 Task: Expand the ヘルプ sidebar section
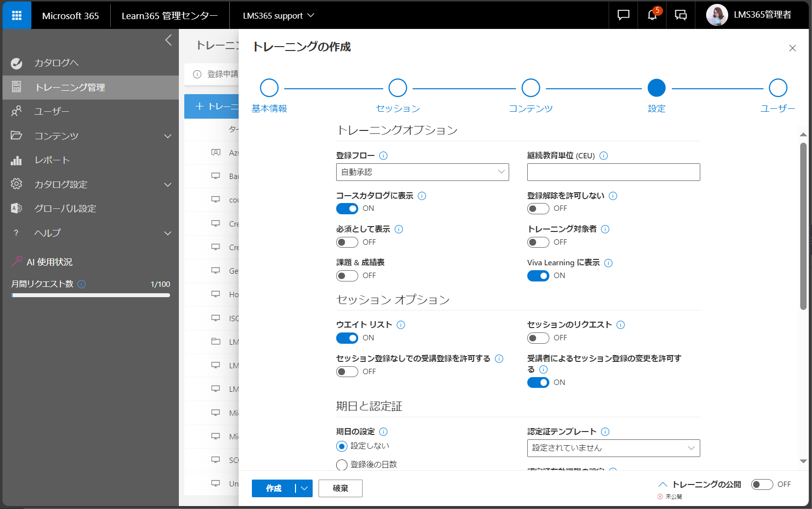coord(168,233)
